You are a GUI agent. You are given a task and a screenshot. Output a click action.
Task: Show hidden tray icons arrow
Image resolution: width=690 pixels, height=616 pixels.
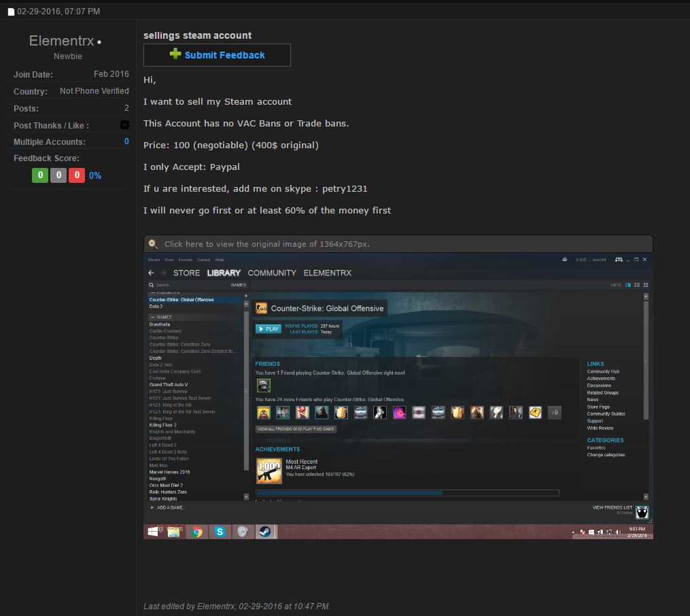[573, 532]
